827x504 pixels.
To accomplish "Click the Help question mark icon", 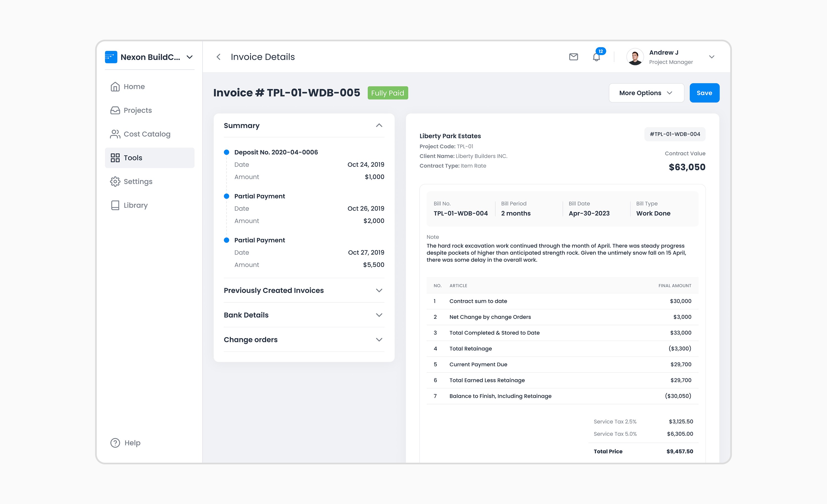I will pos(115,443).
